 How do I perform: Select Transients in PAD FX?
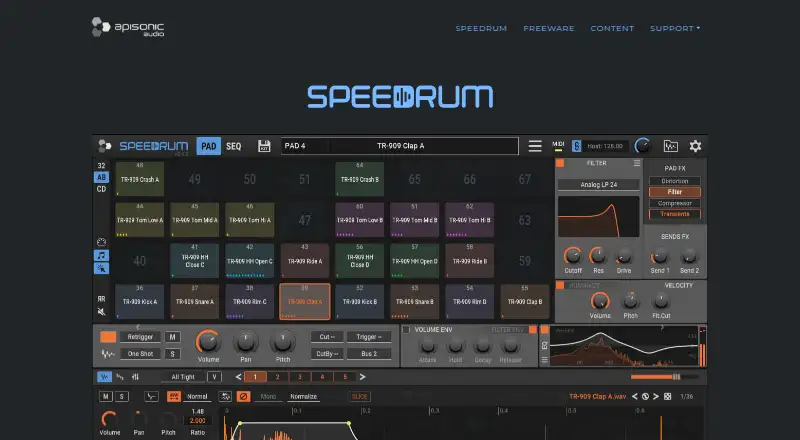tap(674, 214)
